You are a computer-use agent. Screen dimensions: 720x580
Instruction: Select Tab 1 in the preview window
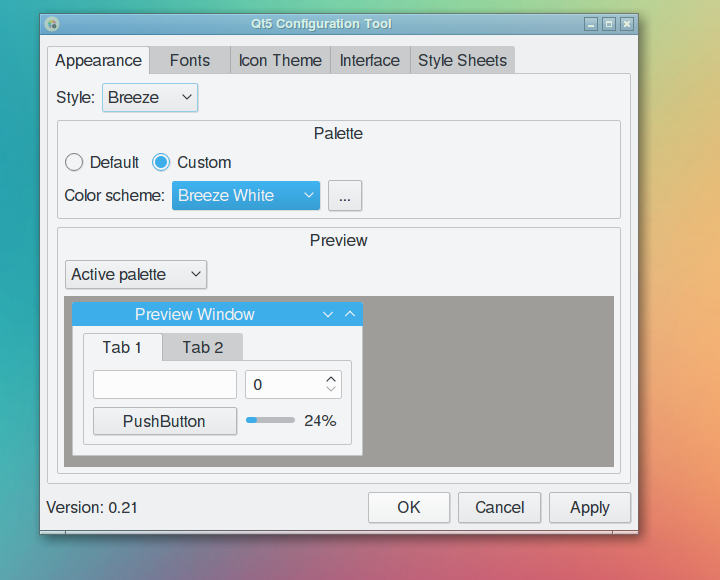pos(122,347)
